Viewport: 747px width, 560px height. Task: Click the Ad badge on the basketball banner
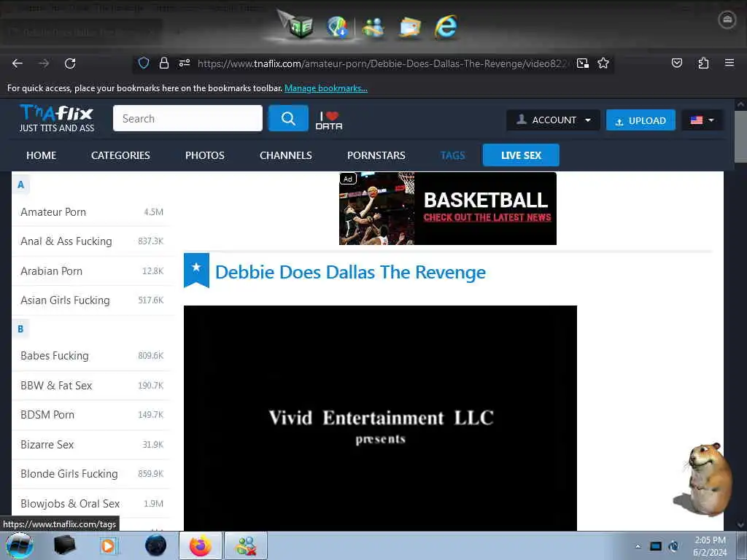[348, 179]
